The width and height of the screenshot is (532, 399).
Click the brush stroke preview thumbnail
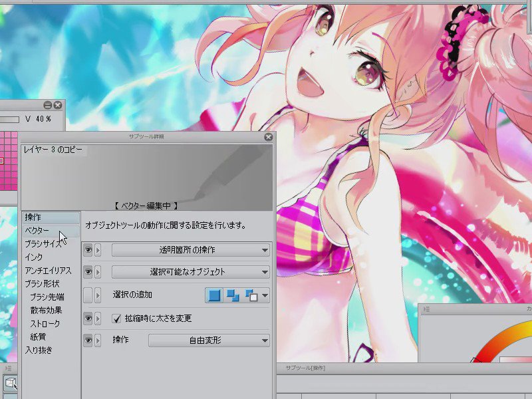pos(146,178)
